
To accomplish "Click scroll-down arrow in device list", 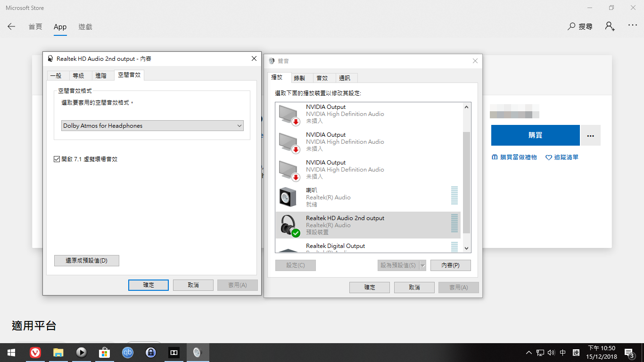I will (x=467, y=248).
